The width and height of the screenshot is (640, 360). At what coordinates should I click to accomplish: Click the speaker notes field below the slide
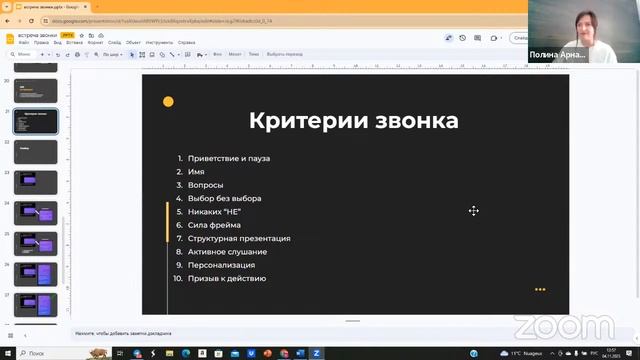click(x=351, y=333)
